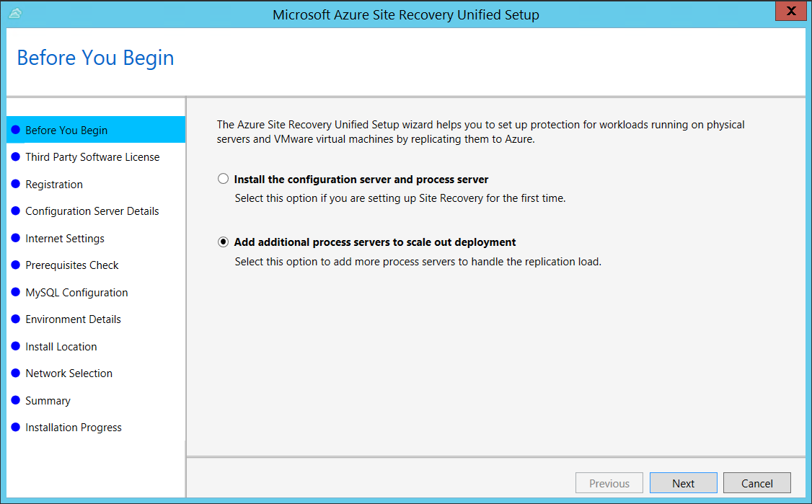Select 'Add additional process servers' radio button
812x504 pixels.
coord(224,242)
